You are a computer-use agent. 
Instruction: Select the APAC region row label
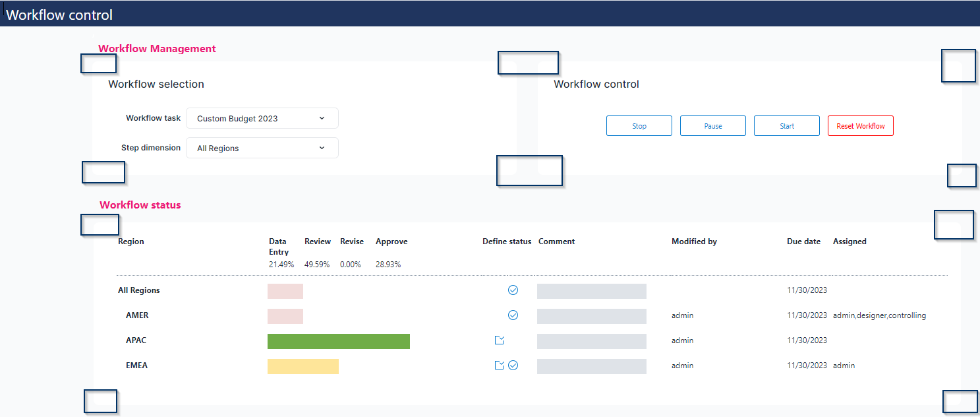[x=137, y=340]
